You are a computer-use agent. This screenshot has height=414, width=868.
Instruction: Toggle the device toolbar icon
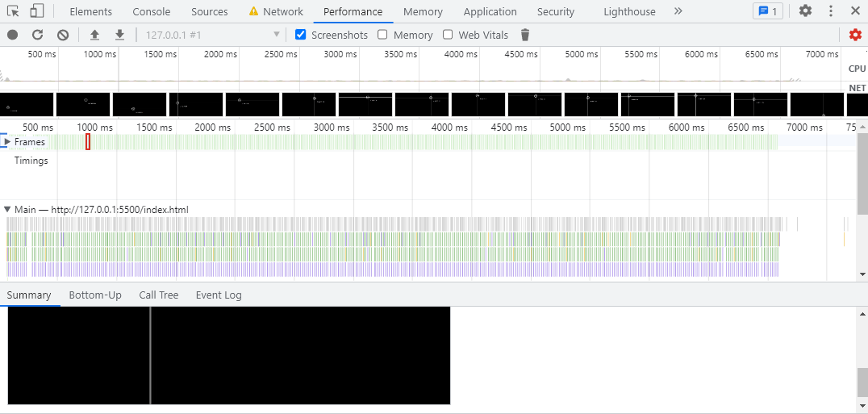(x=36, y=11)
